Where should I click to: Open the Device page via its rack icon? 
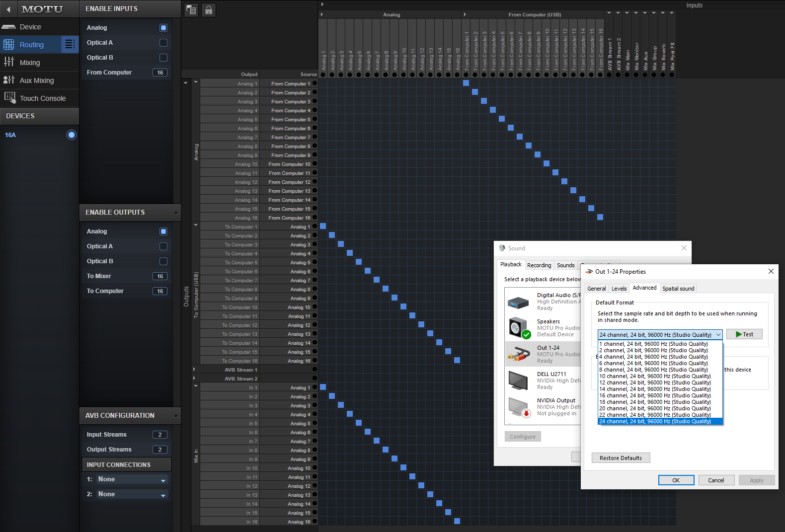point(9,27)
